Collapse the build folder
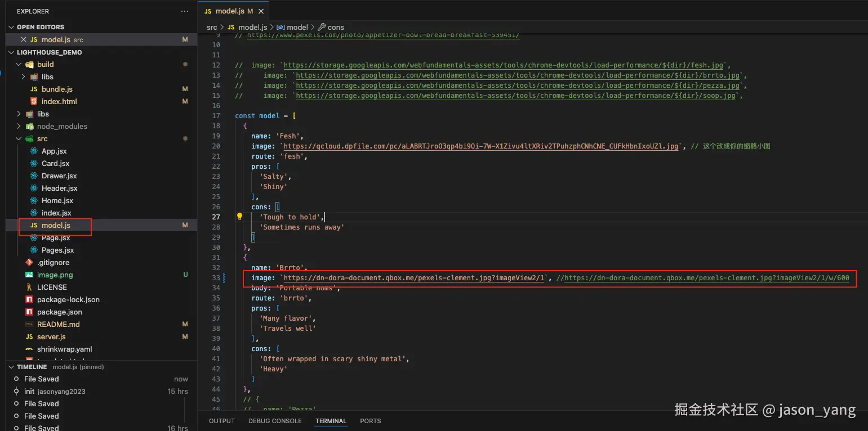The height and width of the screenshot is (431, 868). pyautogui.click(x=19, y=64)
